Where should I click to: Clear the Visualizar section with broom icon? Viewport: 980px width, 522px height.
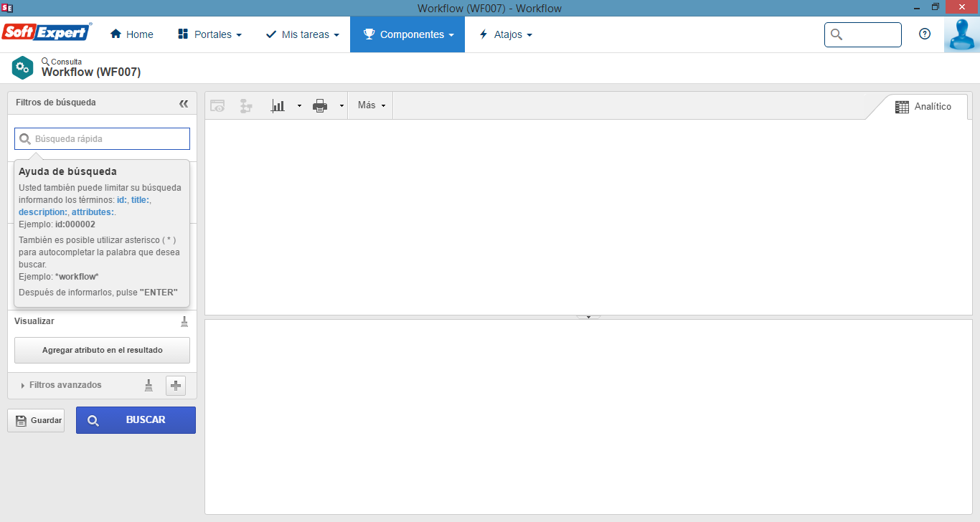pos(184,321)
